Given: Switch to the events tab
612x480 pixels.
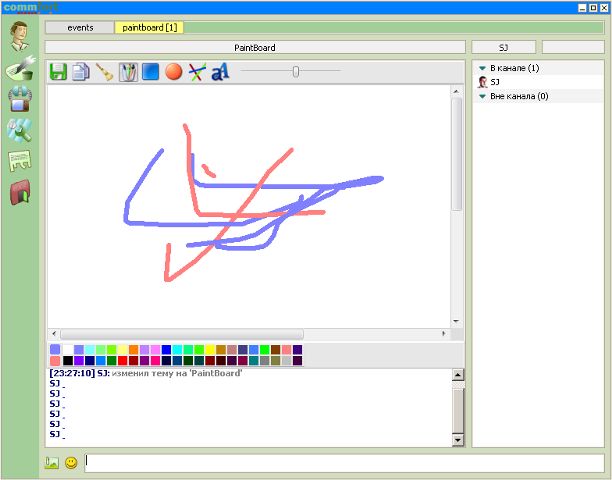Looking at the screenshot, I should [x=80, y=27].
